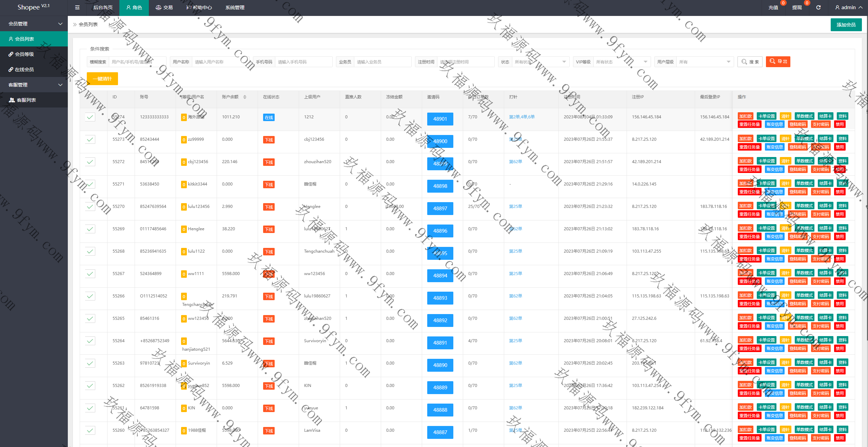Viewport: 868px width, 447px height.
Task: Click the yellow 一键清针 button
Action: [102, 79]
